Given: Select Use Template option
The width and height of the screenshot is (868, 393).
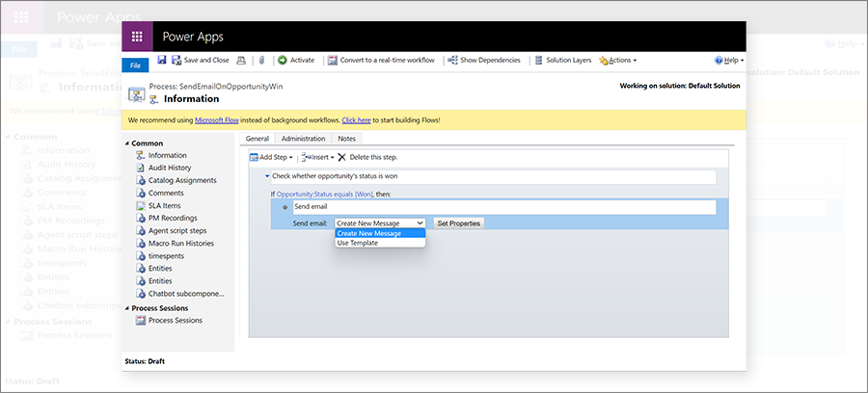Looking at the screenshot, I should pos(380,243).
